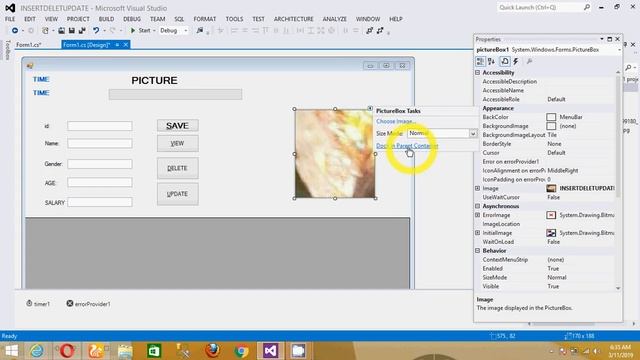Click the Property Pages wrench icon
This screenshot has height=360, width=640.
529,61
